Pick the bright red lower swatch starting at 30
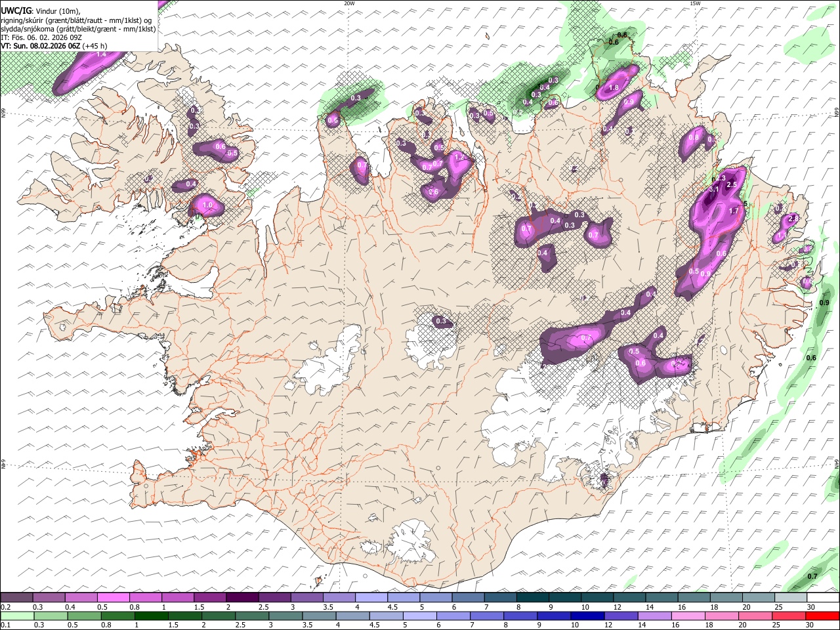 [822, 616]
